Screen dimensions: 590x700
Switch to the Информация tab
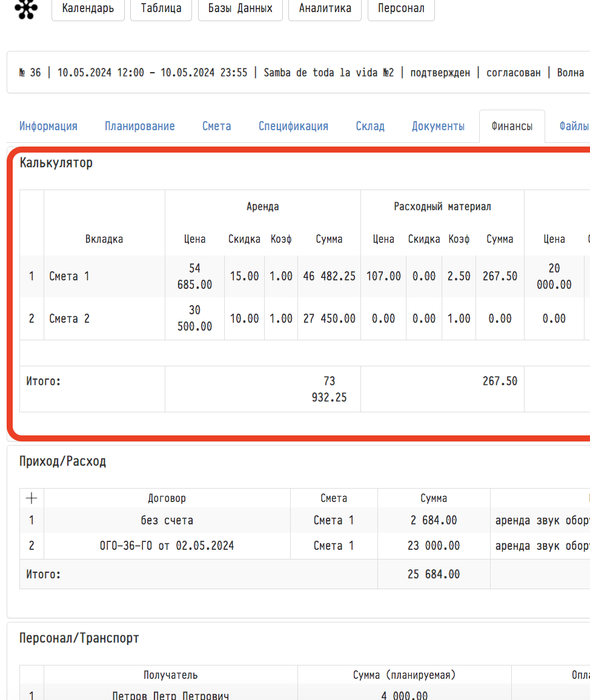[48, 126]
